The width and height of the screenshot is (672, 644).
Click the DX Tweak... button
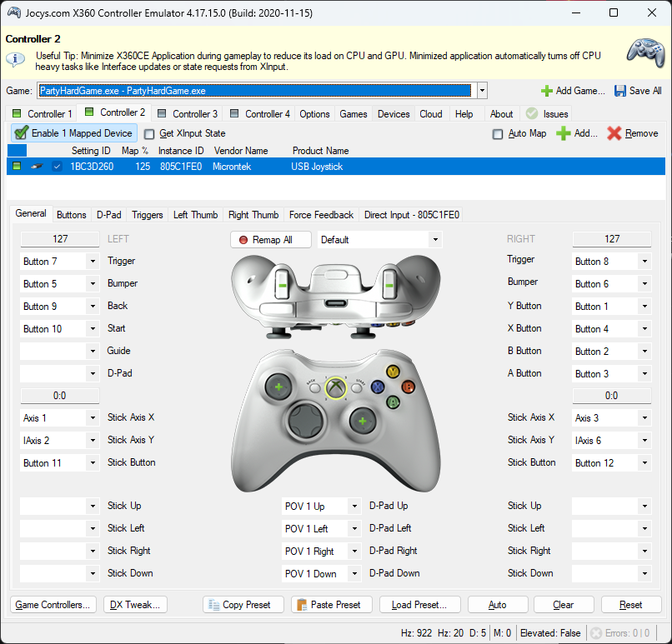coord(135,605)
